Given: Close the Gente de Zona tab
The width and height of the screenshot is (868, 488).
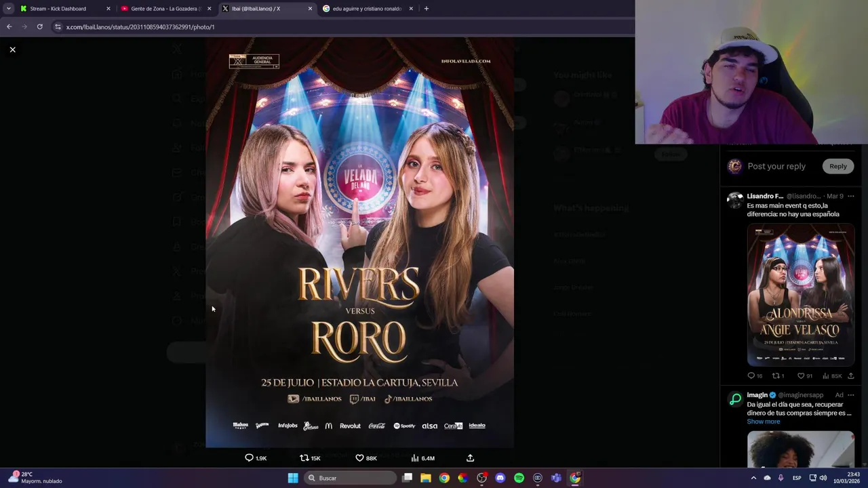Looking at the screenshot, I should [209, 9].
